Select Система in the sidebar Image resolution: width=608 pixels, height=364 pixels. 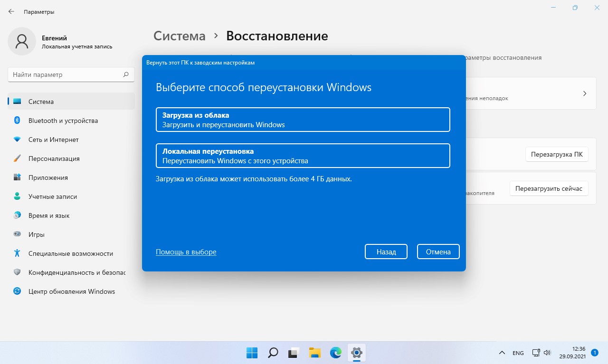pyautogui.click(x=71, y=102)
